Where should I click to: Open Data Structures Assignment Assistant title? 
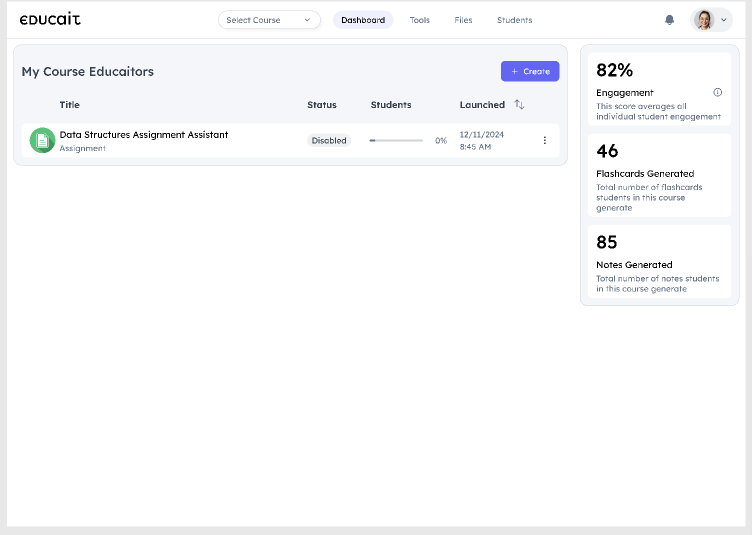[x=144, y=135]
